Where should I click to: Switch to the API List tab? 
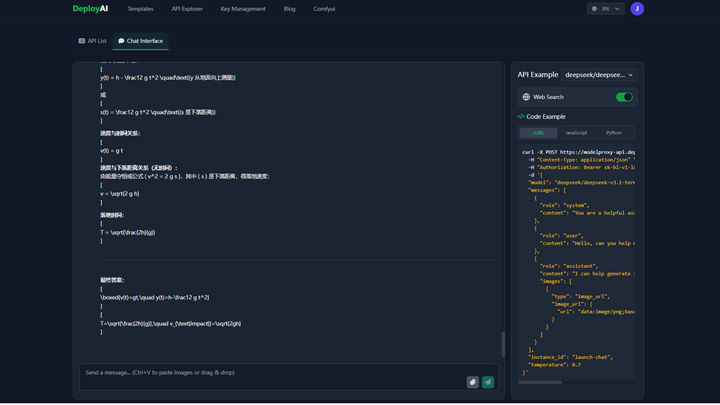click(92, 41)
